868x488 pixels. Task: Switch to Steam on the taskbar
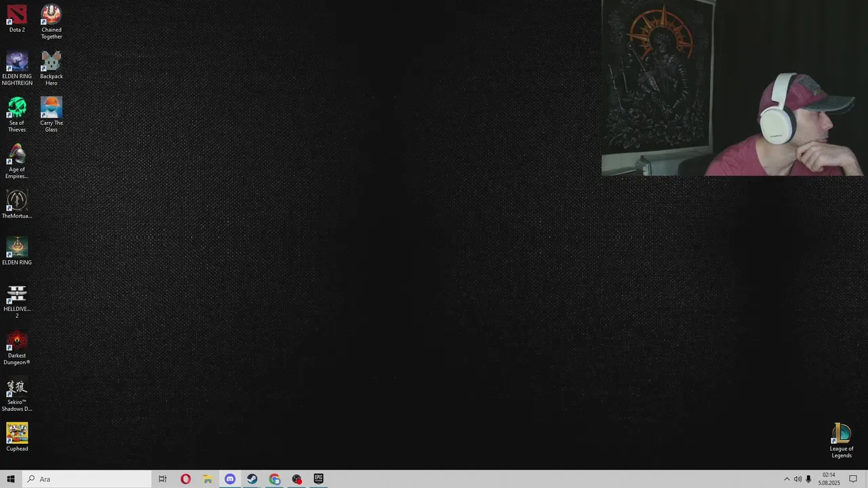[252, 479]
